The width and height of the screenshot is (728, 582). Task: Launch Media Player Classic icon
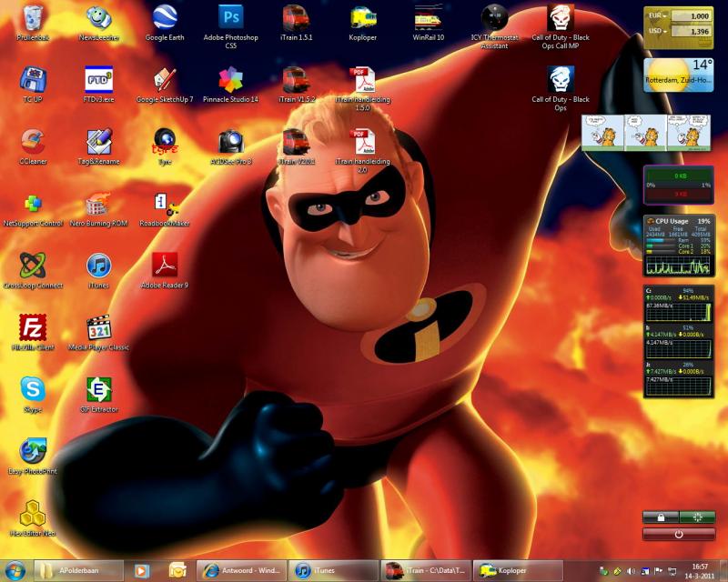98,333
